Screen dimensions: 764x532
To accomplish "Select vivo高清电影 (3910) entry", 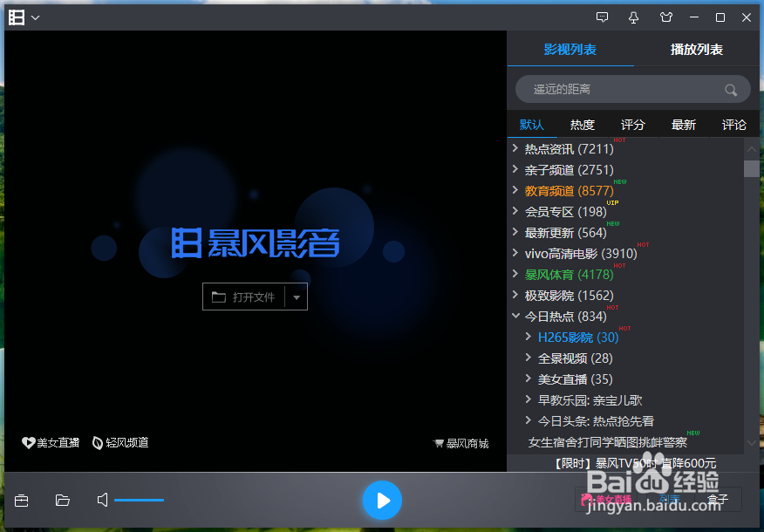I will (x=581, y=254).
